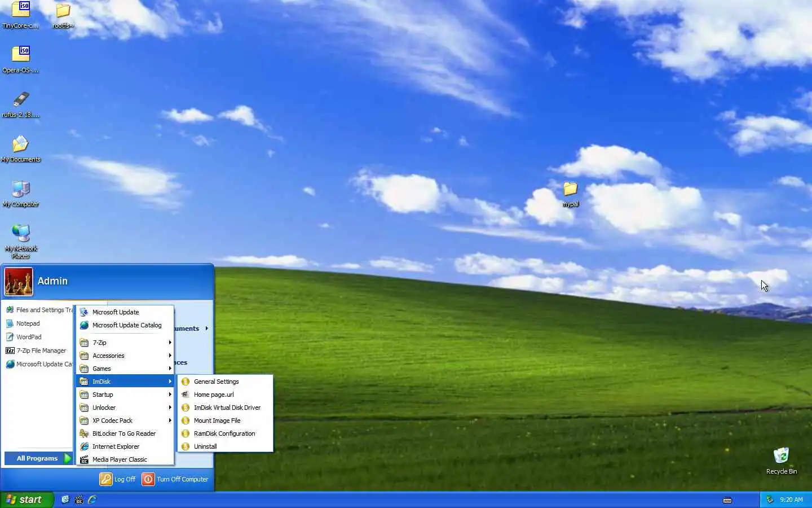Click the Notepad icon in start menu
This screenshot has width=812, height=508.
click(x=10, y=323)
